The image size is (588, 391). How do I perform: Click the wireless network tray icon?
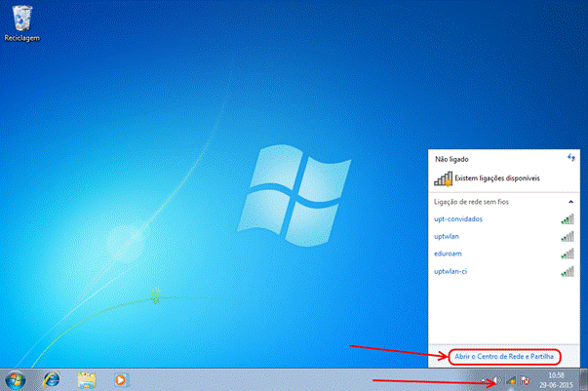pyautogui.click(x=511, y=379)
